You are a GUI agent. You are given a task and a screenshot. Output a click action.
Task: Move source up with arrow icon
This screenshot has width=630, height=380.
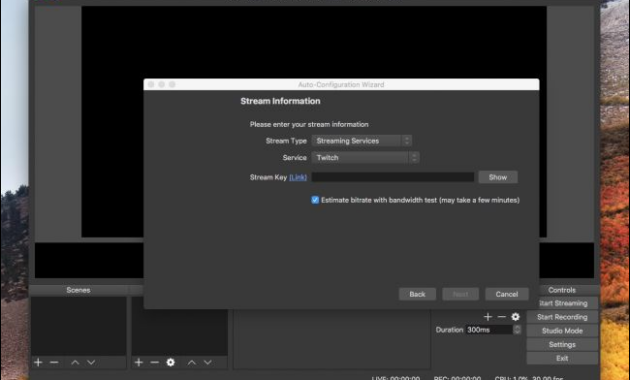pos(192,362)
